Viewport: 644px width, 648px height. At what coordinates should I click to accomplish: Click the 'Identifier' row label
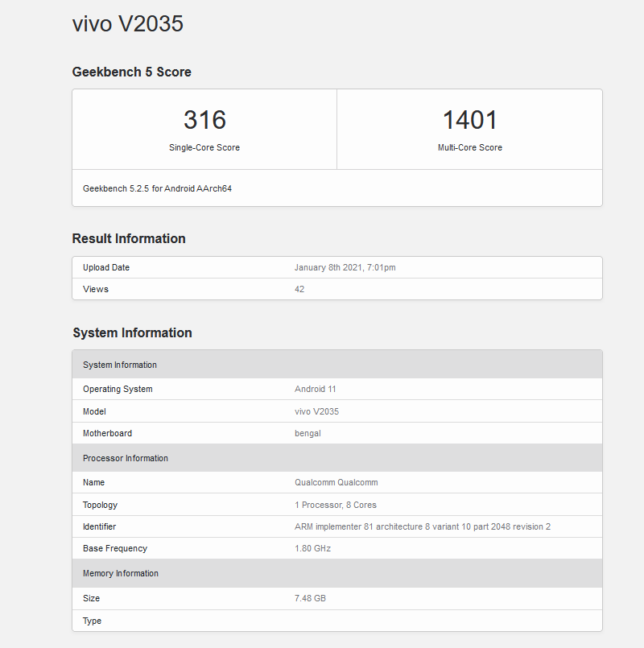99,526
